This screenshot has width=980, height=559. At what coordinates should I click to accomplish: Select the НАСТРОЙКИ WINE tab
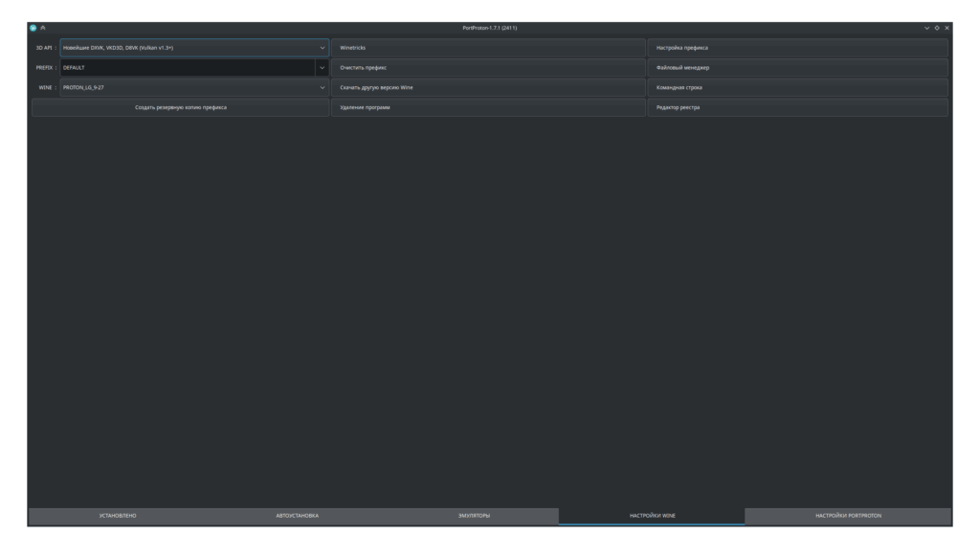652,516
